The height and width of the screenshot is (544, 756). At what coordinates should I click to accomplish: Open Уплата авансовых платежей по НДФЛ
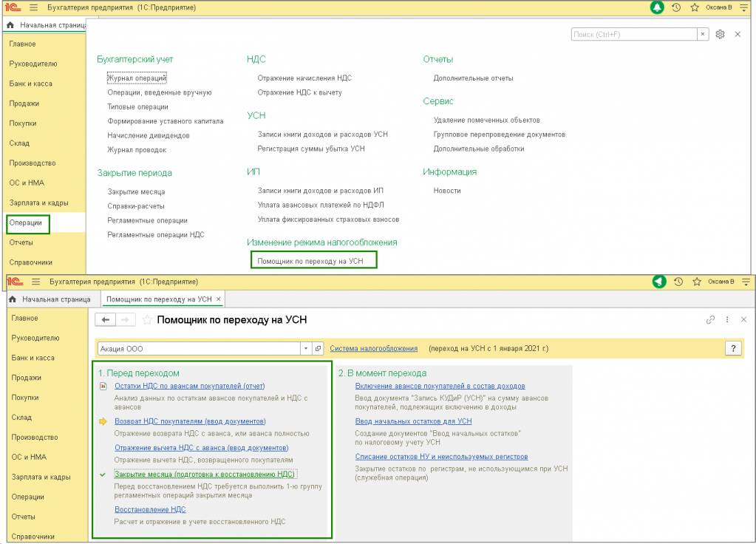321,205
